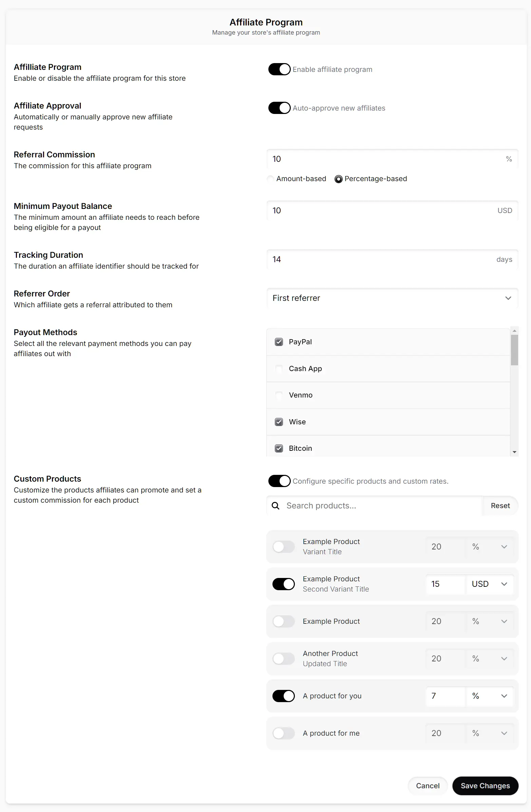Click the Reset button
The image size is (531, 812).
(500, 506)
